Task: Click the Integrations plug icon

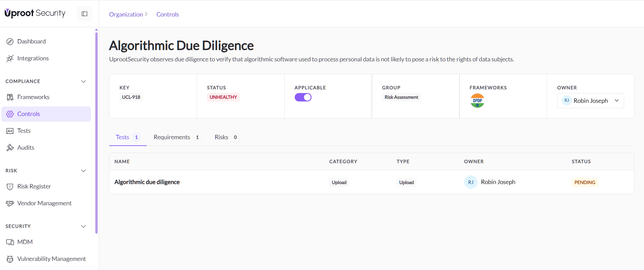Action: 10,58
